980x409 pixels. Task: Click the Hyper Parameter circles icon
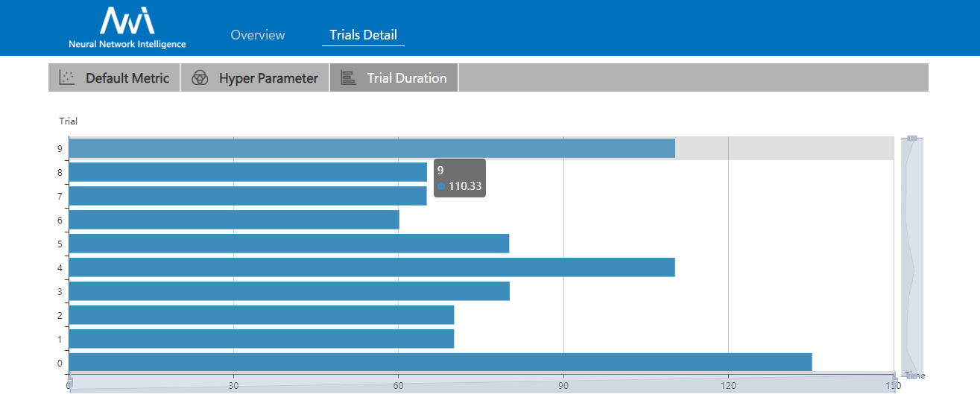click(x=200, y=78)
